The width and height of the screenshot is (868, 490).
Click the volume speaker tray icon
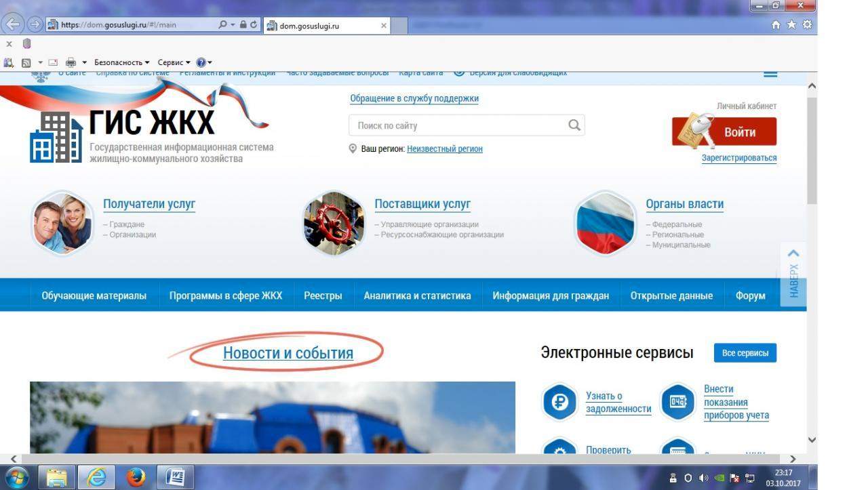pos(703,478)
